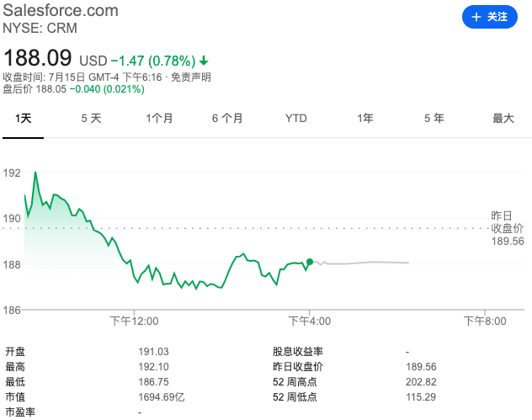Click the 股息收益率 label
Screen dimensions: 532x420
297,352
